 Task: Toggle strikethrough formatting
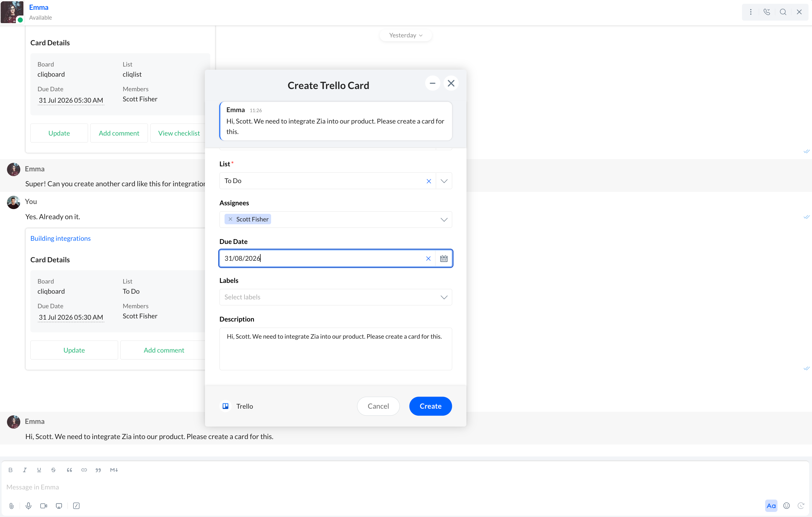[53, 470]
